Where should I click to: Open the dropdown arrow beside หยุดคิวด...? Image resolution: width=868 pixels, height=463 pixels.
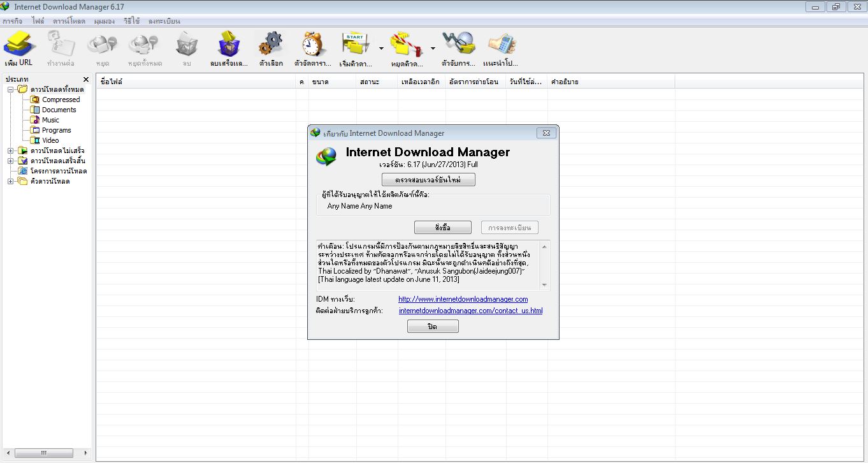[x=433, y=48]
